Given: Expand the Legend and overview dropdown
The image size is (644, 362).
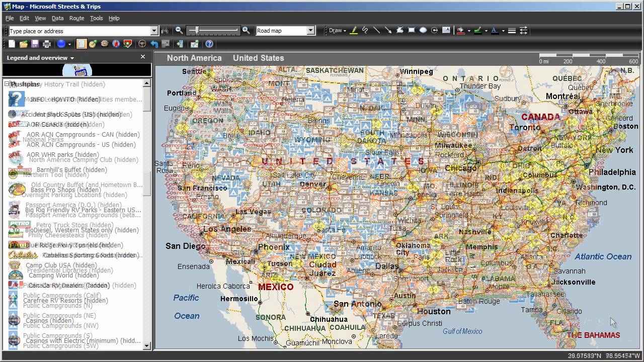Looking at the screenshot, I should point(72,58).
